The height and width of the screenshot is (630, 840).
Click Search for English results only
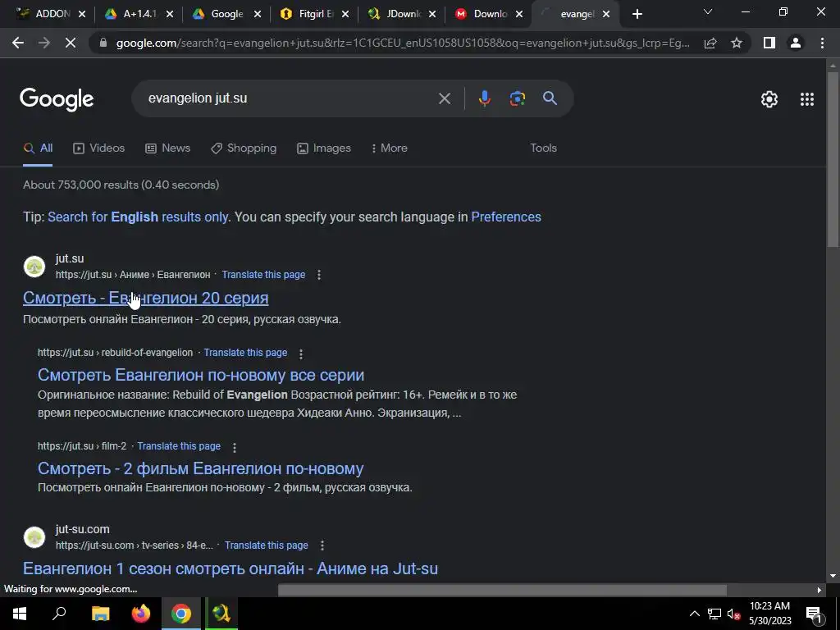coord(138,217)
